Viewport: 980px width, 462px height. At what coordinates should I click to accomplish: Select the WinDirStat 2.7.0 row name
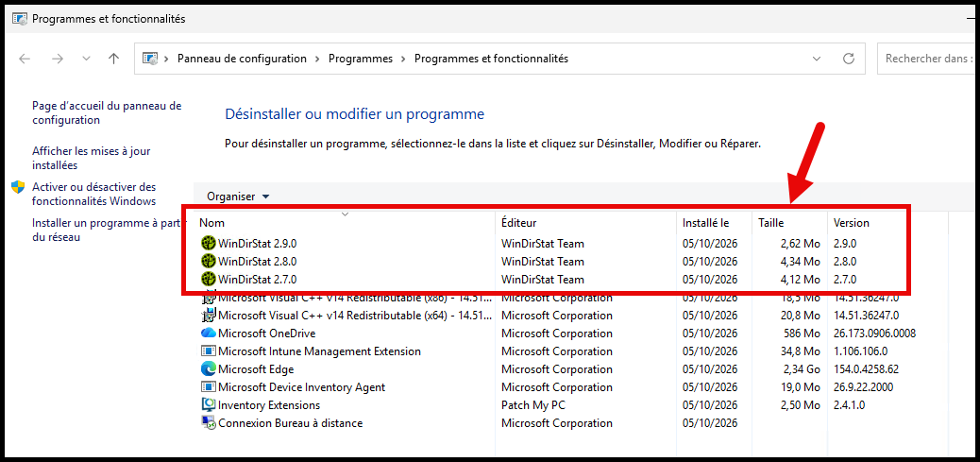pos(258,279)
